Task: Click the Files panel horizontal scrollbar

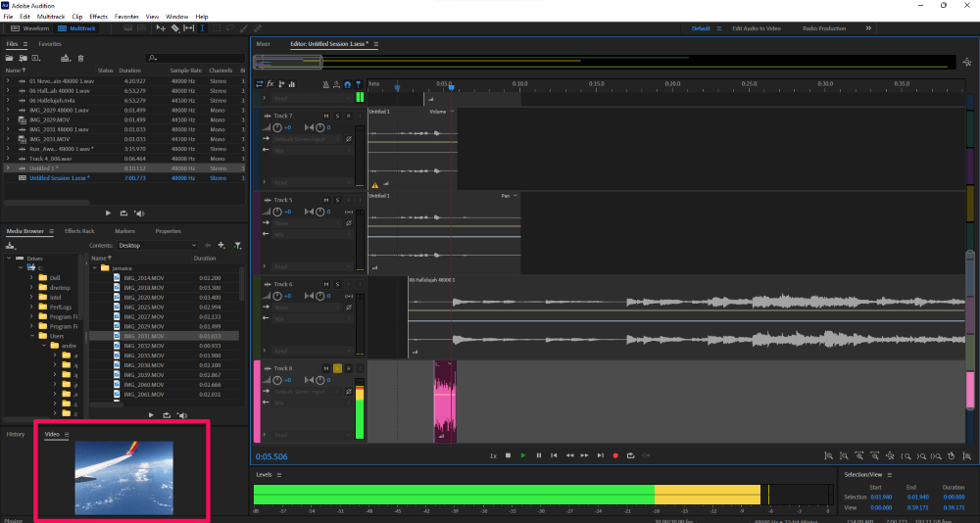Action: 47,203
